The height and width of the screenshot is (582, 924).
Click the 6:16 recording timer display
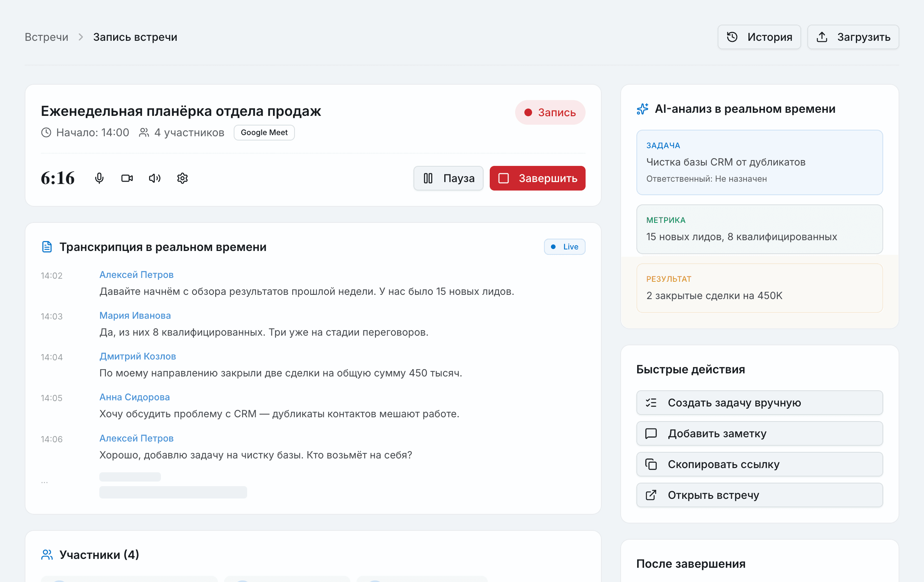coord(58,178)
